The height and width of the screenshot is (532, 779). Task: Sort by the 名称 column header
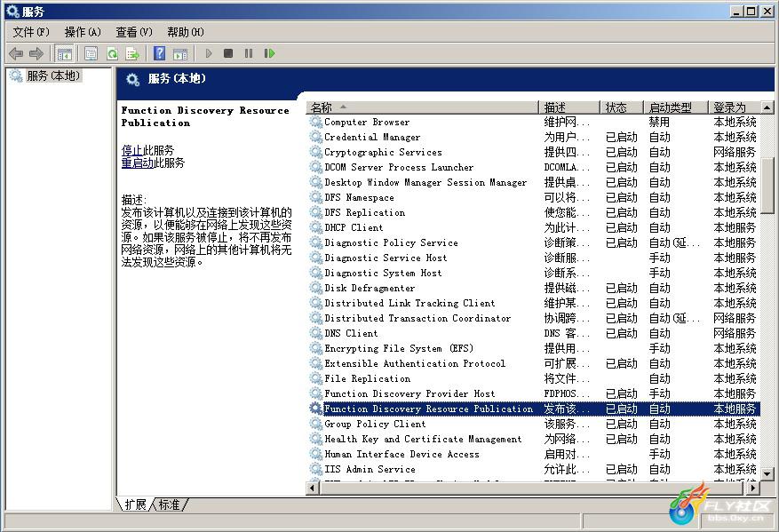[423, 107]
